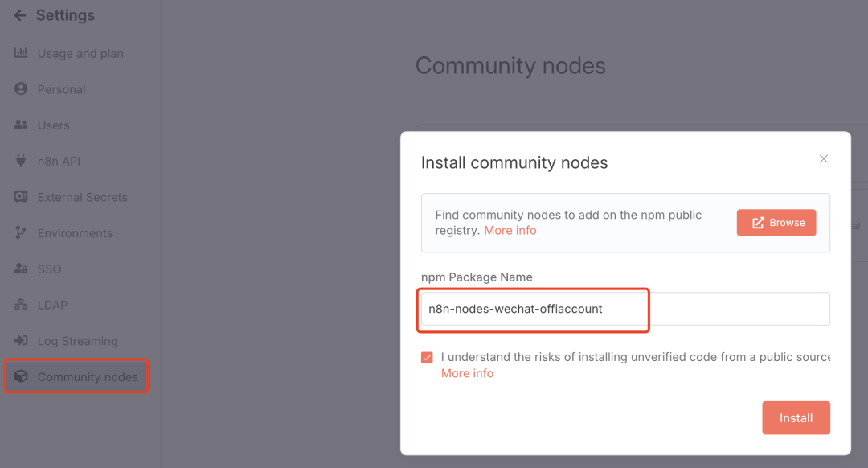
Task: Click the External Secrets vault icon
Action: pyautogui.click(x=21, y=197)
